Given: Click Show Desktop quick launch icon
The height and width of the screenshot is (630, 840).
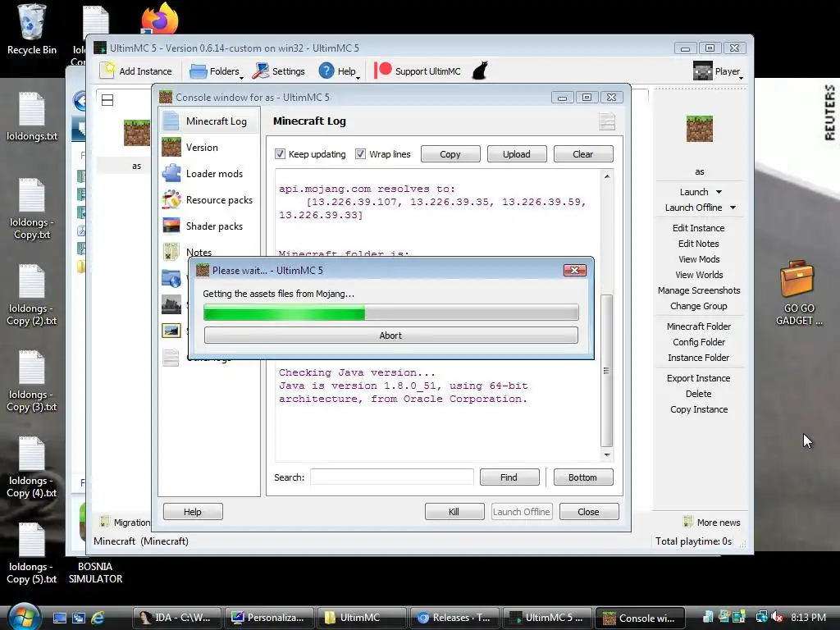Looking at the screenshot, I should click(x=59, y=618).
